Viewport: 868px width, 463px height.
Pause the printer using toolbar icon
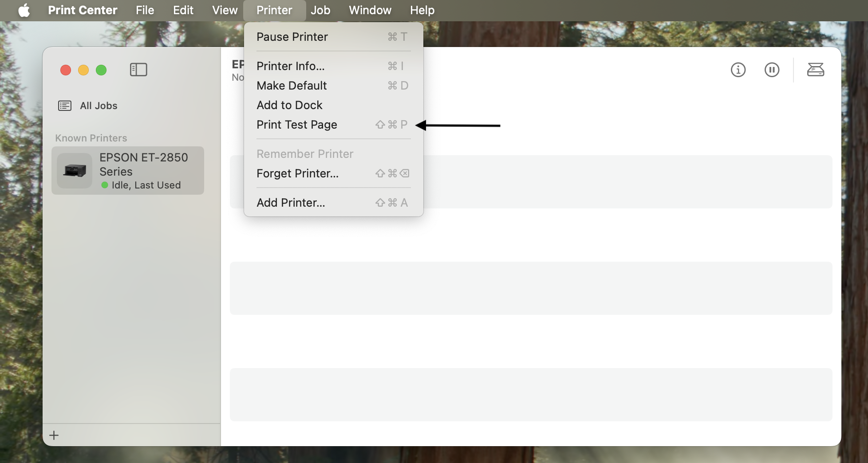click(772, 70)
